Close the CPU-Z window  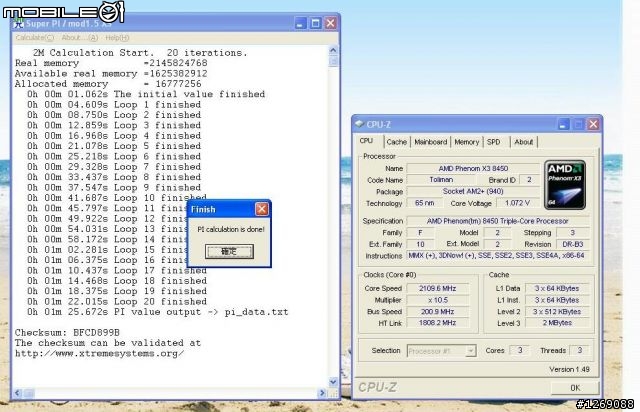tap(593, 124)
